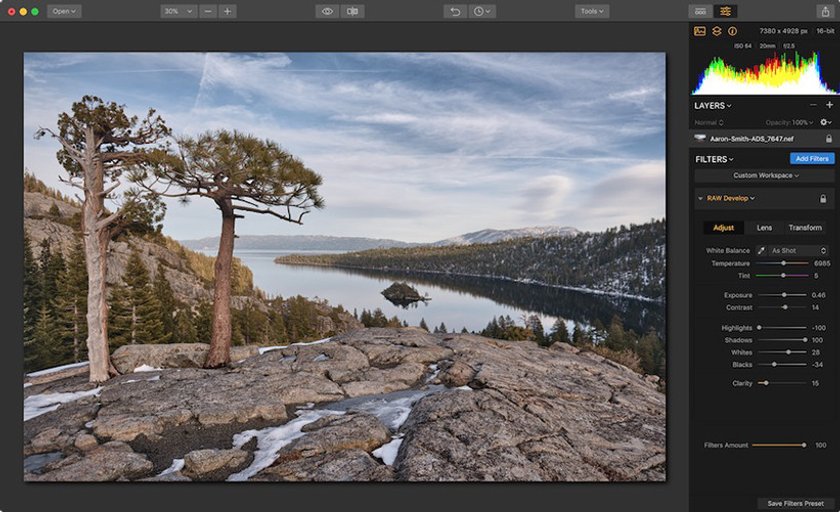Image resolution: width=840 pixels, height=512 pixels.
Task: Click the Add Filters button
Action: tap(812, 159)
